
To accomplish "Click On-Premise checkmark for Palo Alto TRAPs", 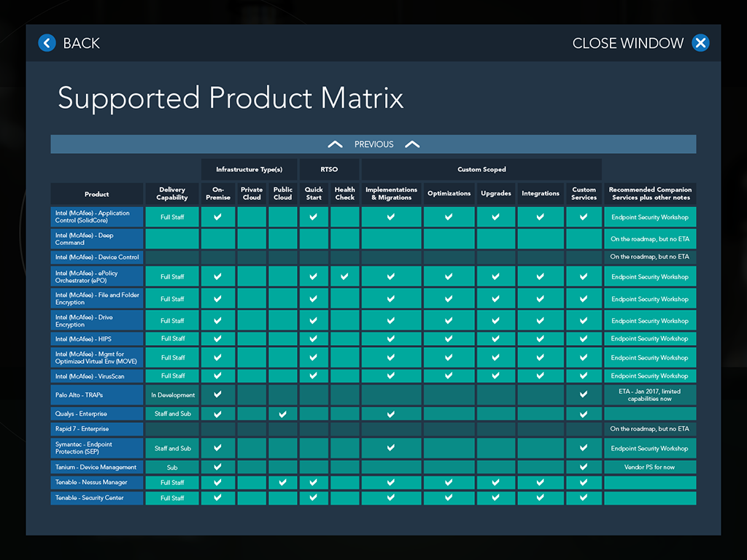I will coord(217,394).
